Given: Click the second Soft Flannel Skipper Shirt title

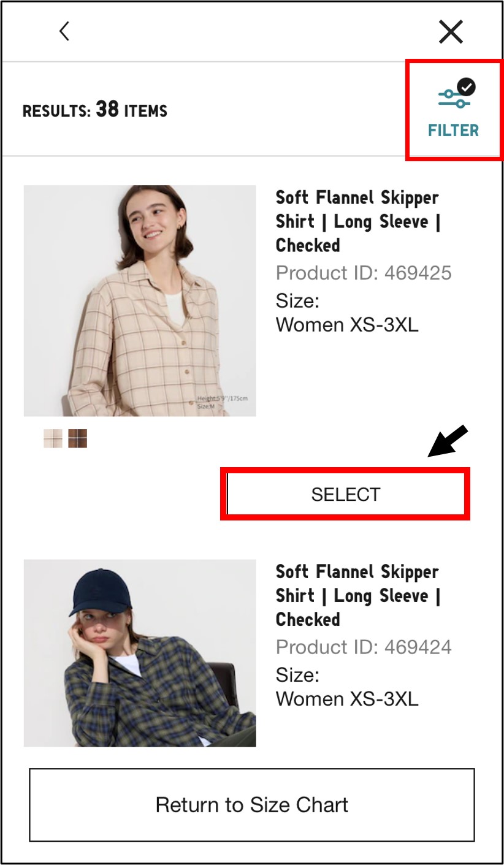Looking at the screenshot, I should pos(357,595).
